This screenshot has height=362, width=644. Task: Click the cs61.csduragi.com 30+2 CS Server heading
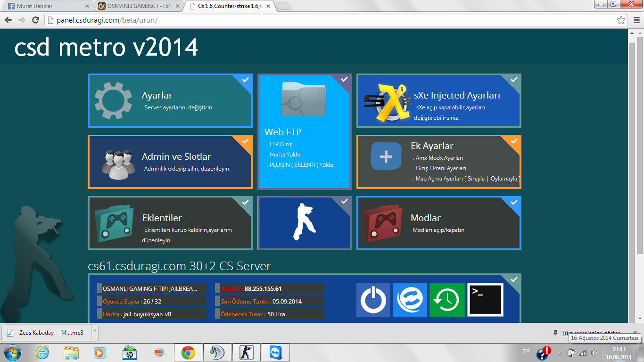pyautogui.click(x=179, y=266)
